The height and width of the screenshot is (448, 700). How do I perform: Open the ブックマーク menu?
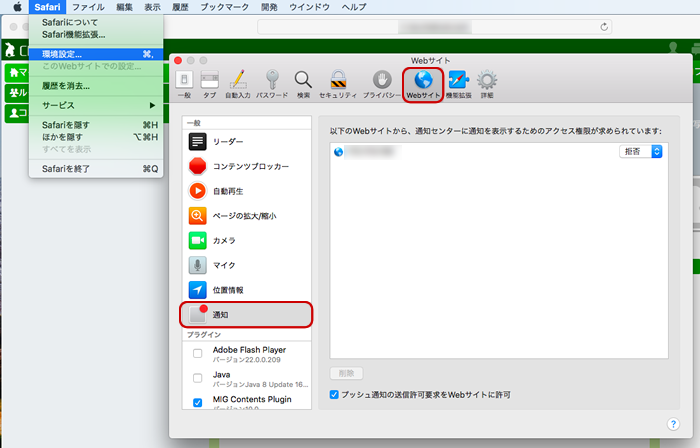pyautogui.click(x=225, y=7)
